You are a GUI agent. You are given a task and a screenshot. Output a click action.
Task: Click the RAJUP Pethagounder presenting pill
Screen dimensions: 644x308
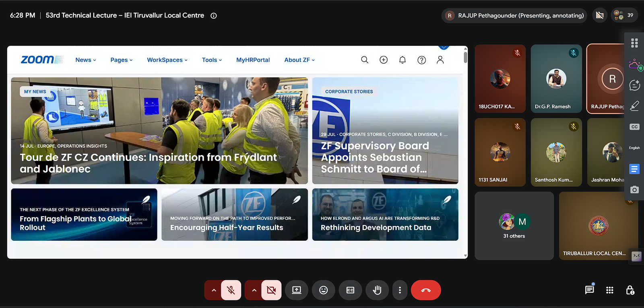point(514,15)
